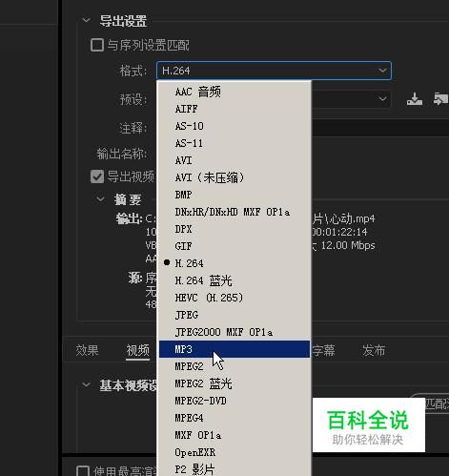Uncheck the 导出视频 checkbox
The image size is (449, 476).
coord(97,176)
